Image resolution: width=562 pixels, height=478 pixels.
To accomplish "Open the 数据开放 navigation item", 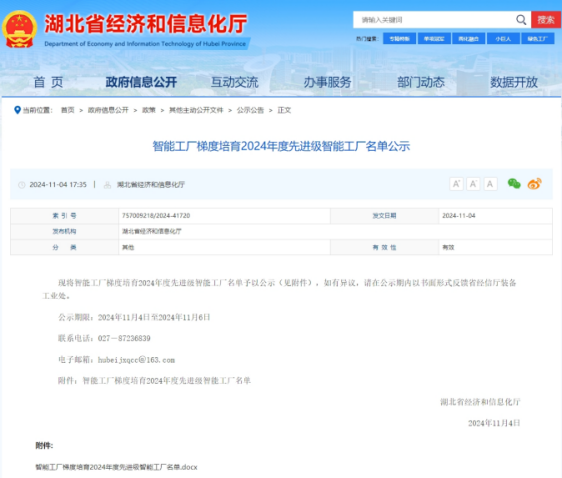I will click(514, 82).
